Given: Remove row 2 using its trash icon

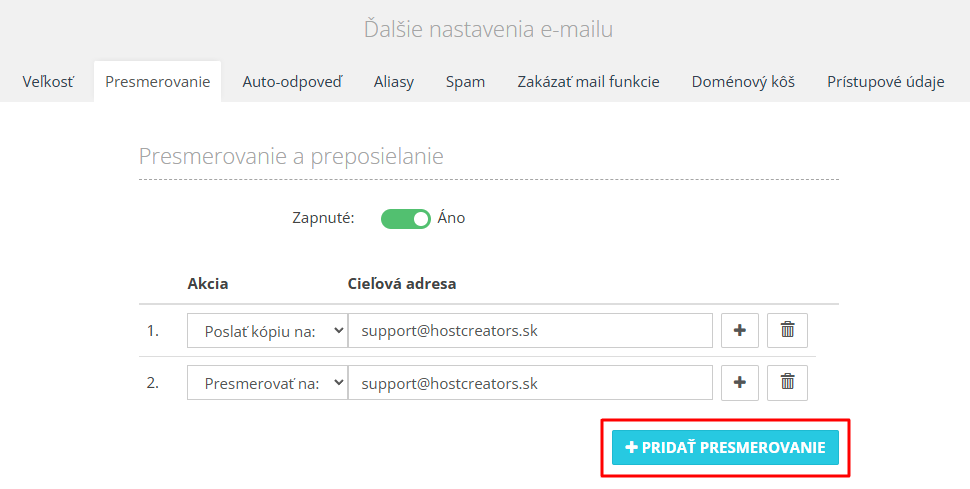Looking at the screenshot, I should [788, 383].
